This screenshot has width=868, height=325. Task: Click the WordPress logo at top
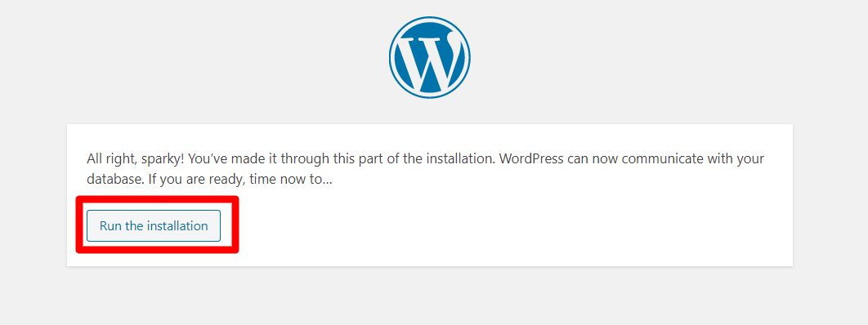pos(430,57)
